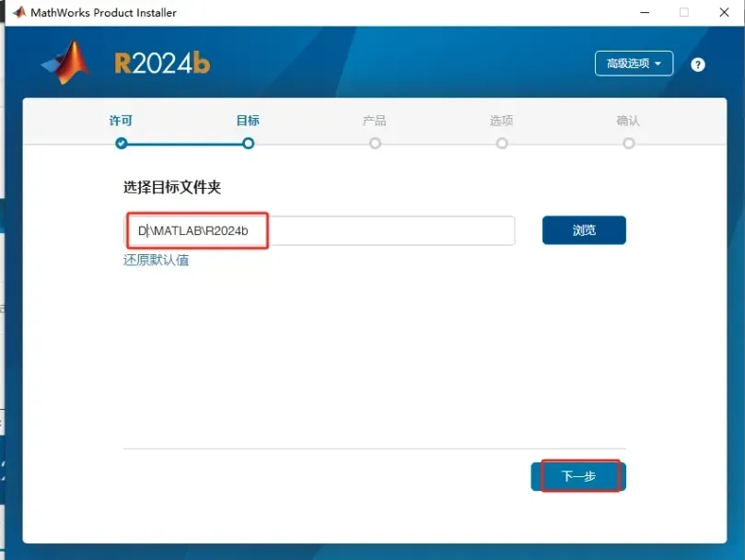Click the 确认 step circle marker
745x560 pixels.
click(x=629, y=143)
